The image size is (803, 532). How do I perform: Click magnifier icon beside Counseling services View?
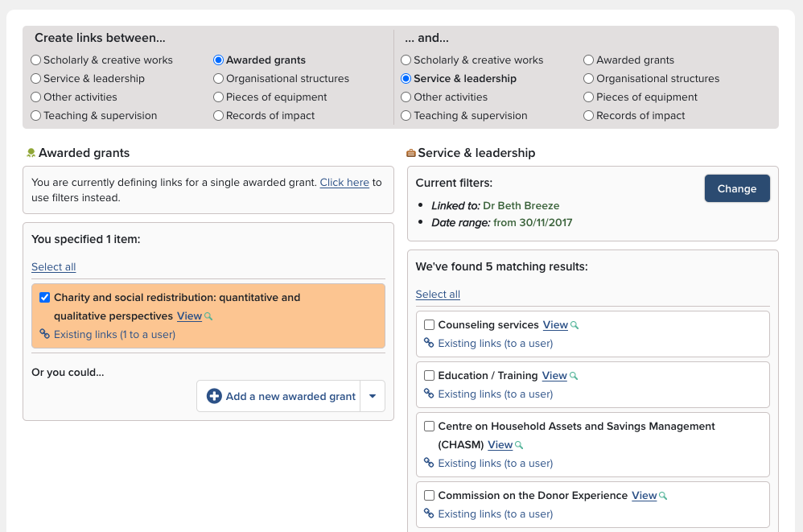click(574, 326)
